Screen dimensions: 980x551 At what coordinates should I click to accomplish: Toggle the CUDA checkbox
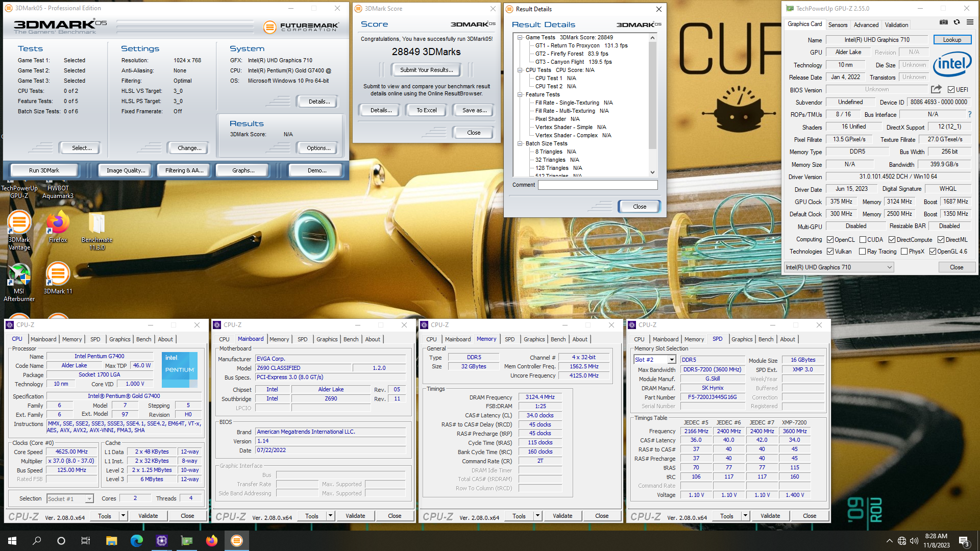pyautogui.click(x=863, y=240)
